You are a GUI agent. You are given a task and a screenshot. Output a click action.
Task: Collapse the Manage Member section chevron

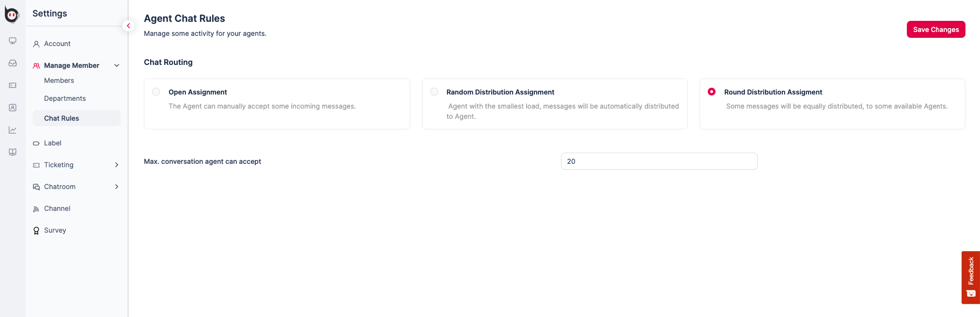(117, 65)
